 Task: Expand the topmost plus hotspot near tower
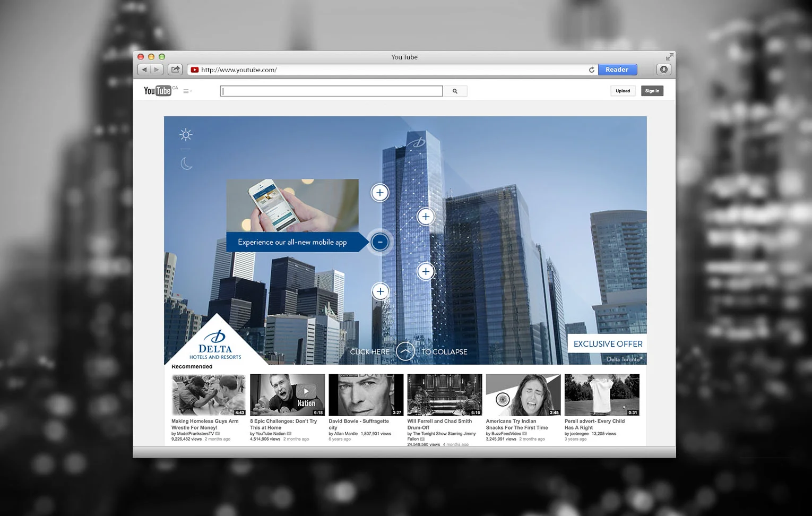(380, 193)
